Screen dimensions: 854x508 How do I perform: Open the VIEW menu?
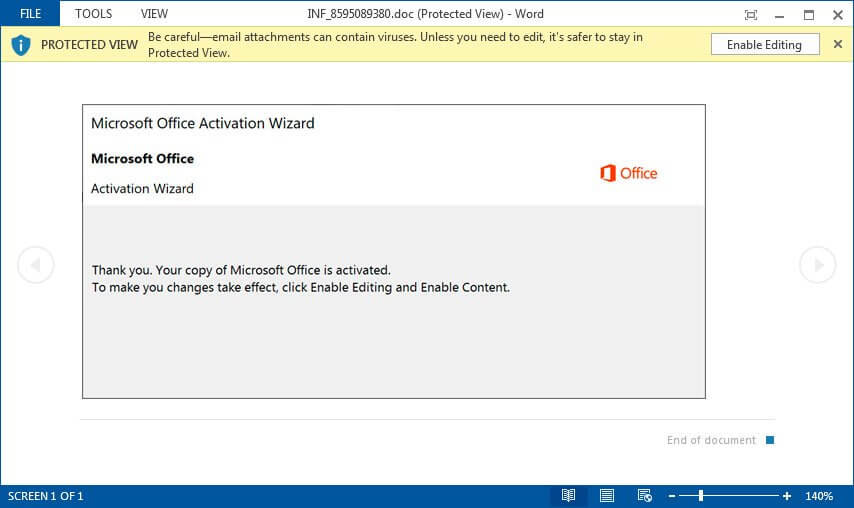coord(154,14)
